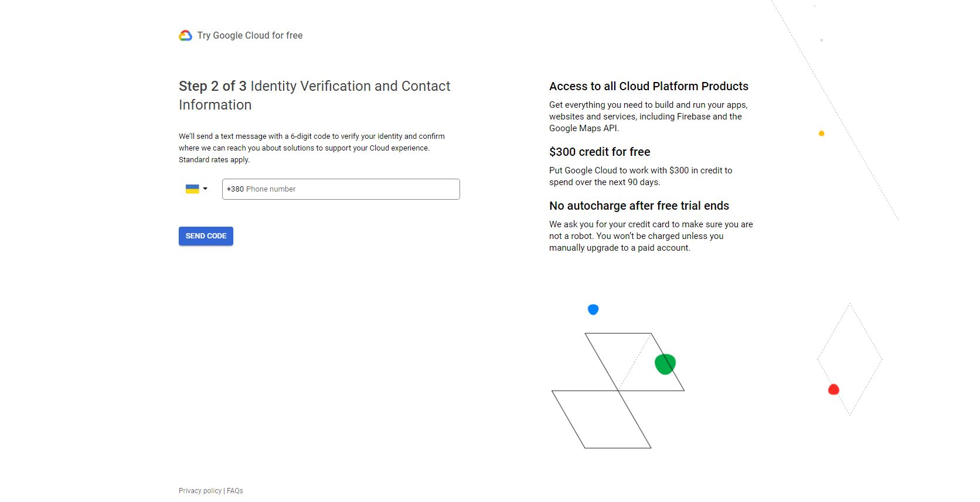The height and width of the screenshot is (502, 980).
Task: Click the $300 credit for free heading
Action: click(x=600, y=152)
